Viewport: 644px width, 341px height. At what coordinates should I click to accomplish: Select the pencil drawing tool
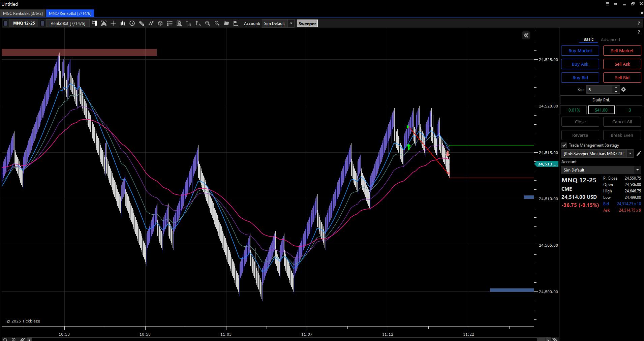(142, 23)
